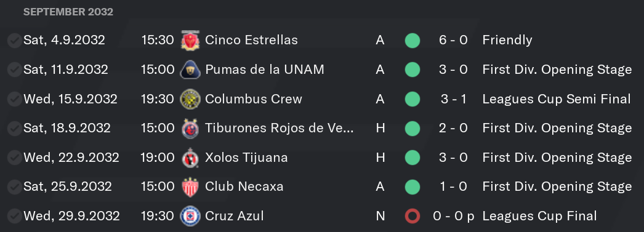Click the red loss ring for Cruz Azul
644x232 pixels.
(x=413, y=217)
